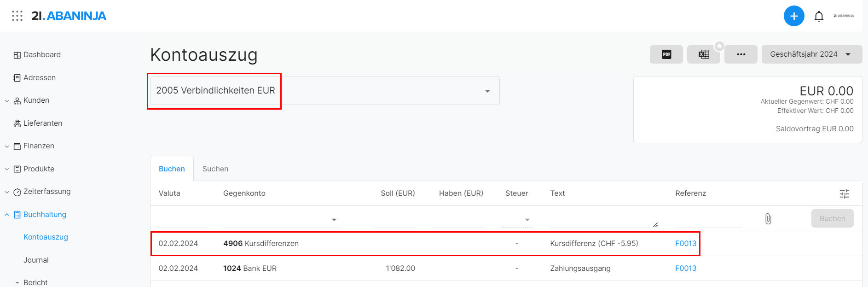The width and height of the screenshot is (868, 287).
Task: Open the Gegenkonto dropdown in entry row
Action: click(x=281, y=220)
